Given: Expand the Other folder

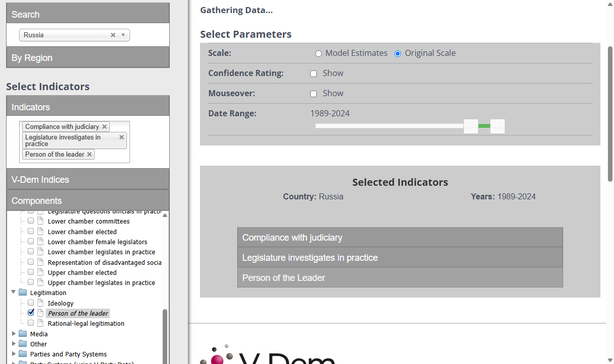Looking at the screenshot, I should (14, 343).
